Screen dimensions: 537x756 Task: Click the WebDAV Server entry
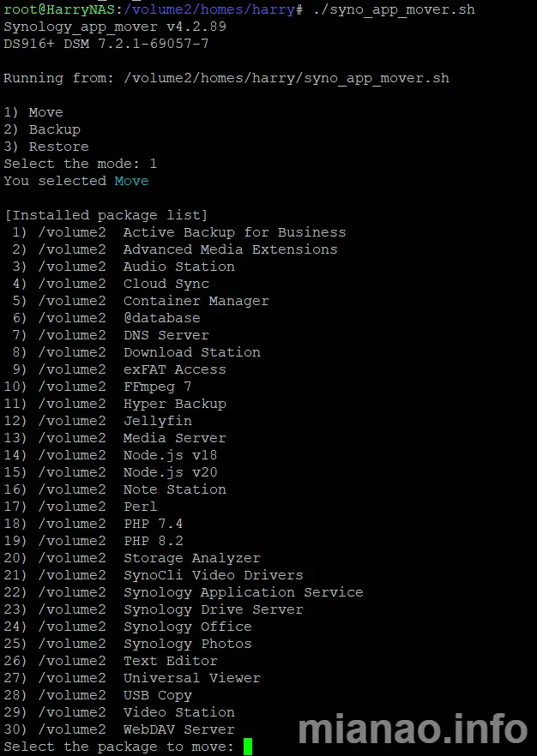[178, 729]
